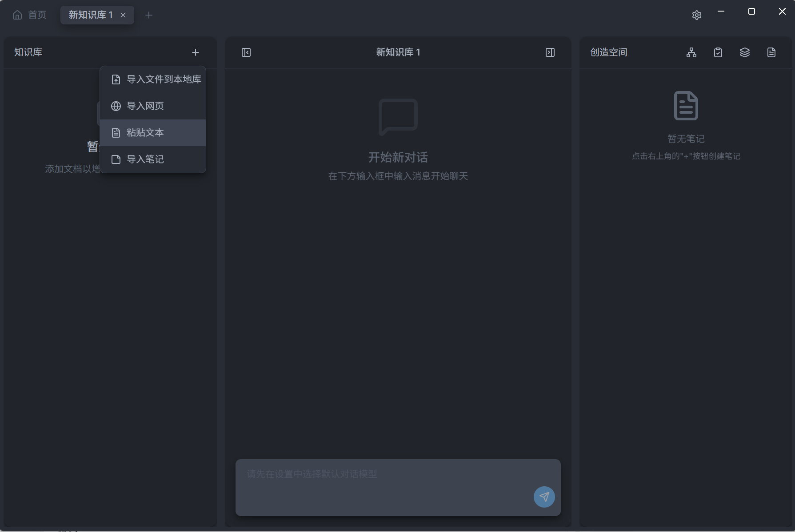Click the note document icon in 创造空间
Viewport: 795px width, 532px height.
pyautogui.click(x=771, y=52)
